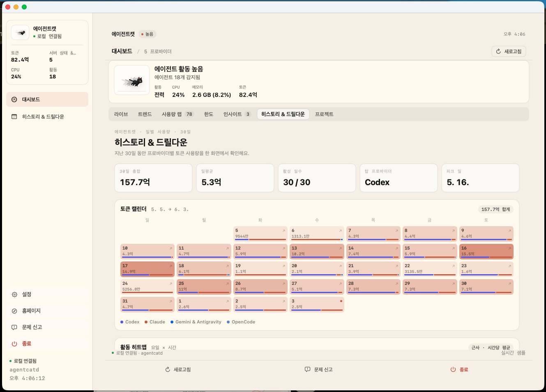Switch to the 프로젝트 tab
546x392 pixels.
(324, 114)
